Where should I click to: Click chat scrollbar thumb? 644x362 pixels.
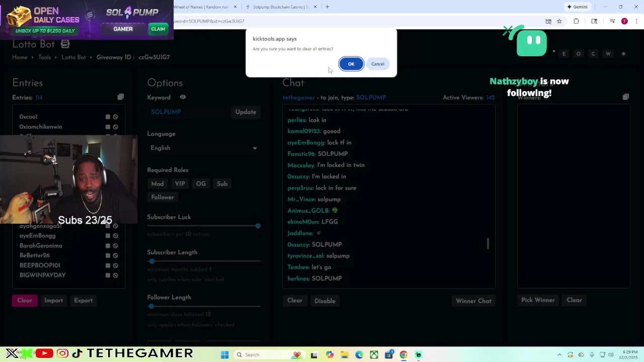pos(488,243)
